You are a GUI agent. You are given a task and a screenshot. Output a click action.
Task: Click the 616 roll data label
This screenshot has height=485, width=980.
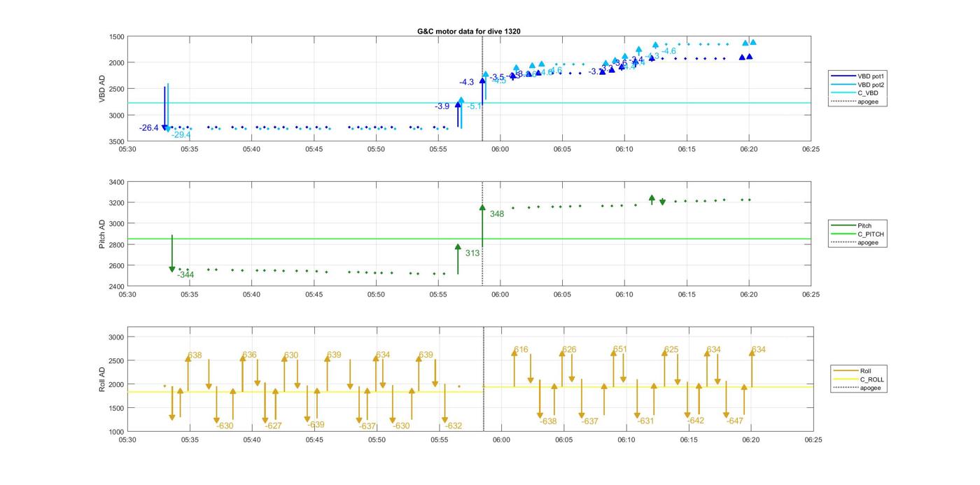pyautogui.click(x=521, y=349)
